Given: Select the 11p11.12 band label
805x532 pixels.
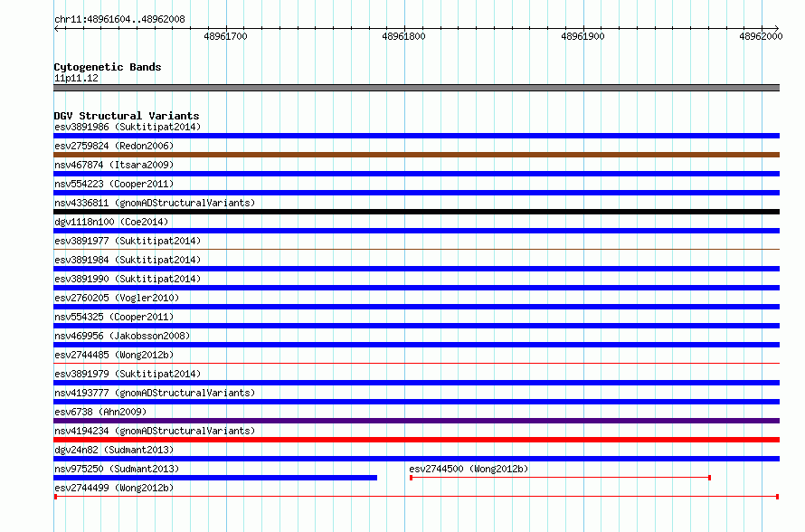Looking at the screenshot, I should (x=76, y=78).
